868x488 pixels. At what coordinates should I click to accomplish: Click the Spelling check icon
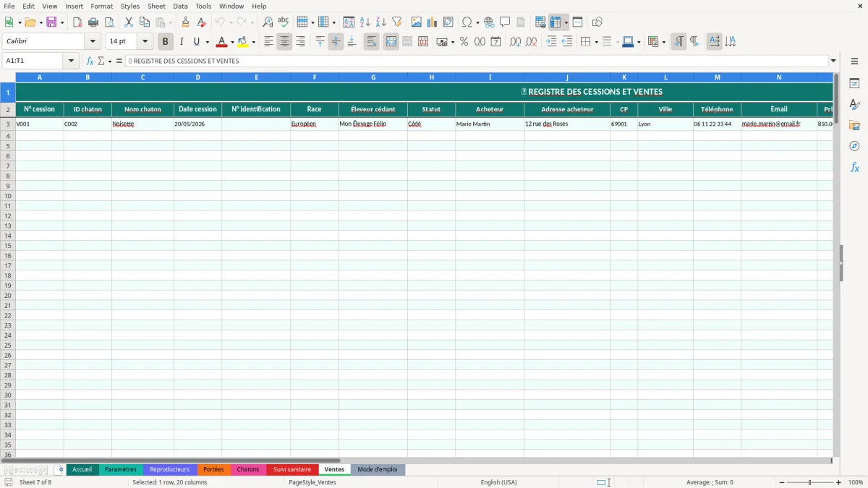(284, 22)
